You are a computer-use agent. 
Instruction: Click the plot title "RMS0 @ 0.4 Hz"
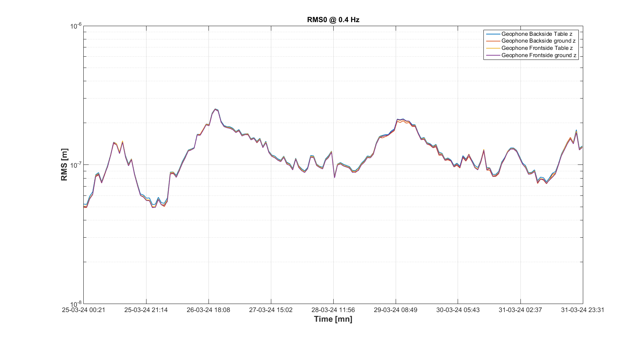pos(333,20)
